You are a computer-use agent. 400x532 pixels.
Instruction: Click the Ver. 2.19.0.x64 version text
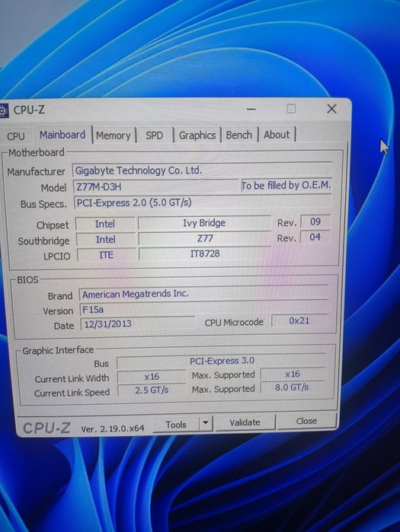[113, 428]
